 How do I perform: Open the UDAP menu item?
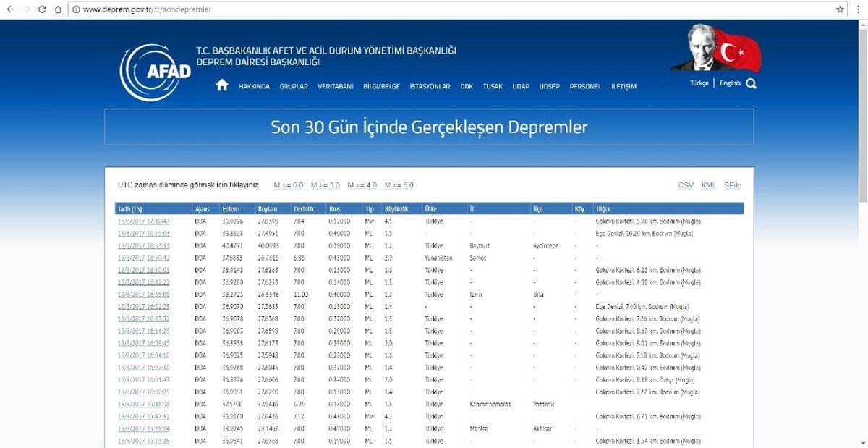pos(521,87)
